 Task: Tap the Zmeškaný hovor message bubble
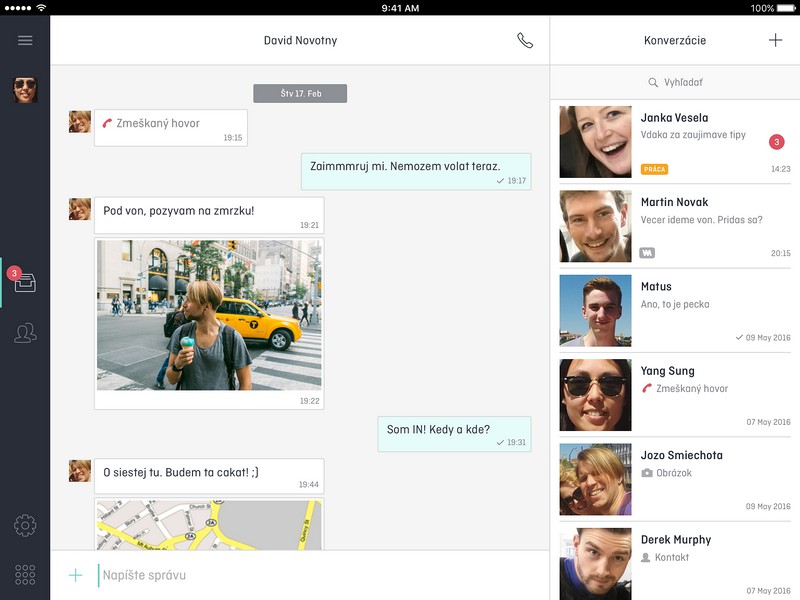coord(170,127)
